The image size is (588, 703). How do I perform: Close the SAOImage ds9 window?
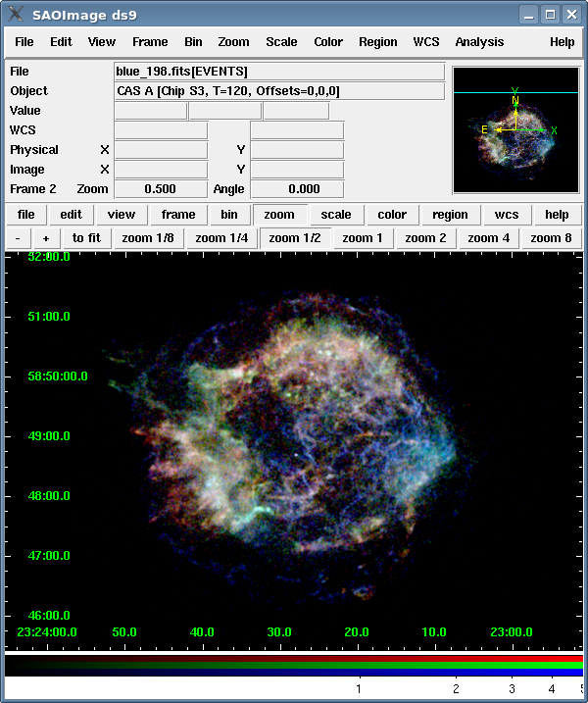pyautogui.click(x=572, y=14)
